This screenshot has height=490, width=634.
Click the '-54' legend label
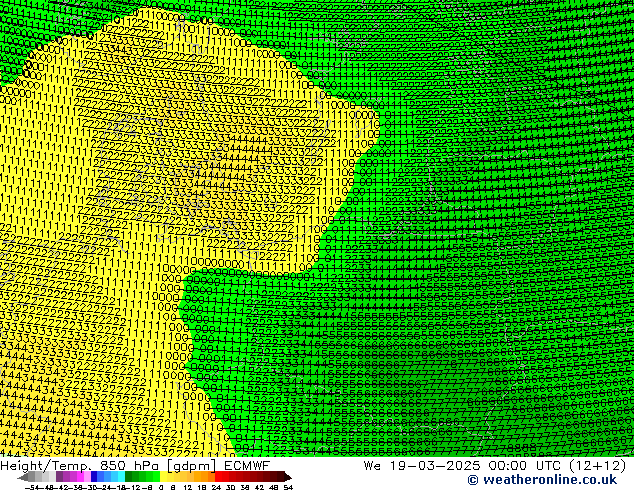32,487
